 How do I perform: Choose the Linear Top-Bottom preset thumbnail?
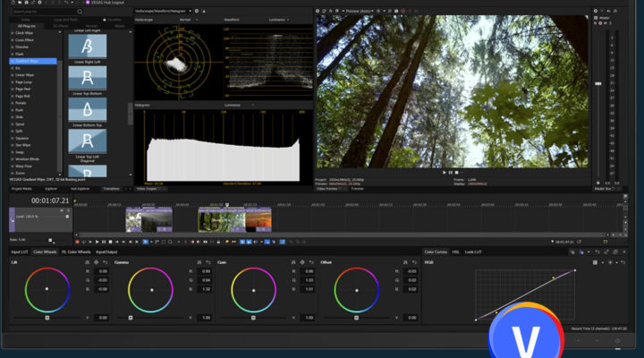[87, 78]
